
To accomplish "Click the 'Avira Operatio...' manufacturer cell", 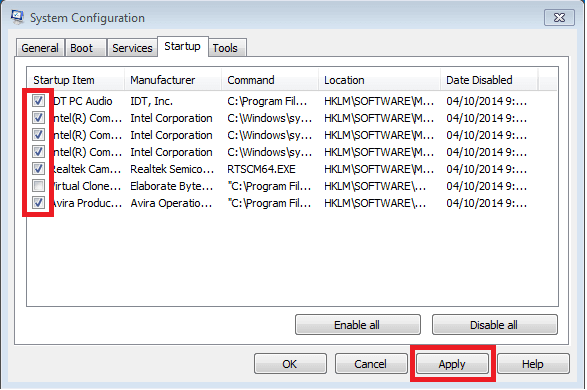I will [171, 203].
